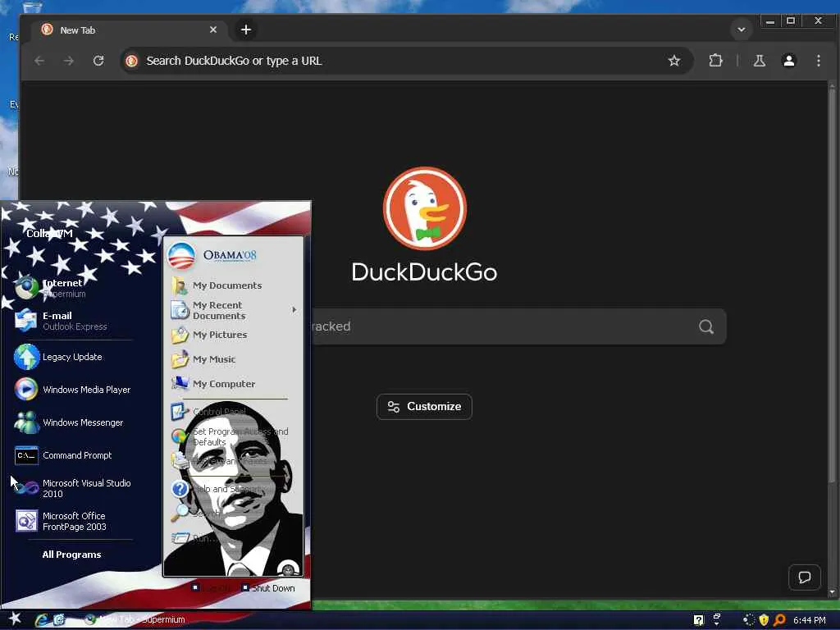The width and height of the screenshot is (840, 630).
Task: Click the spinning dots tray icon
Action: pyautogui.click(x=748, y=620)
